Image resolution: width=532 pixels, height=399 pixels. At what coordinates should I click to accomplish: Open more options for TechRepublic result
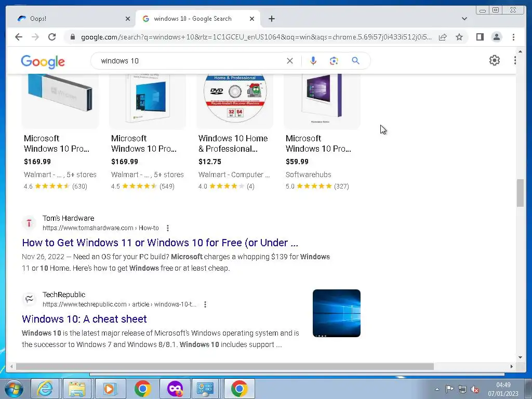pyautogui.click(x=205, y=304)
